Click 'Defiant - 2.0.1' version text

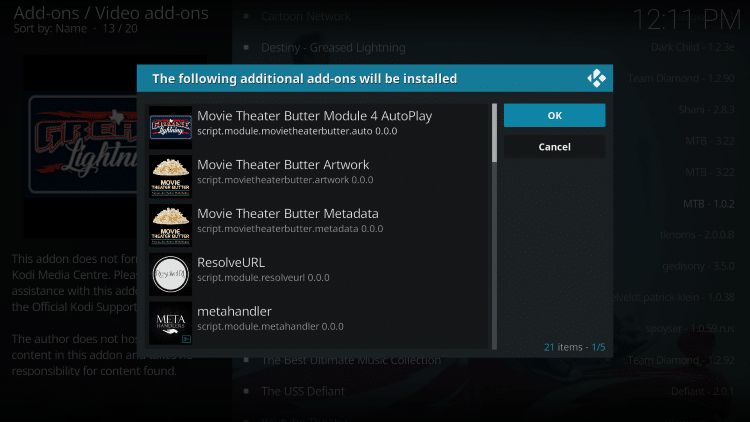pos(703,391)
